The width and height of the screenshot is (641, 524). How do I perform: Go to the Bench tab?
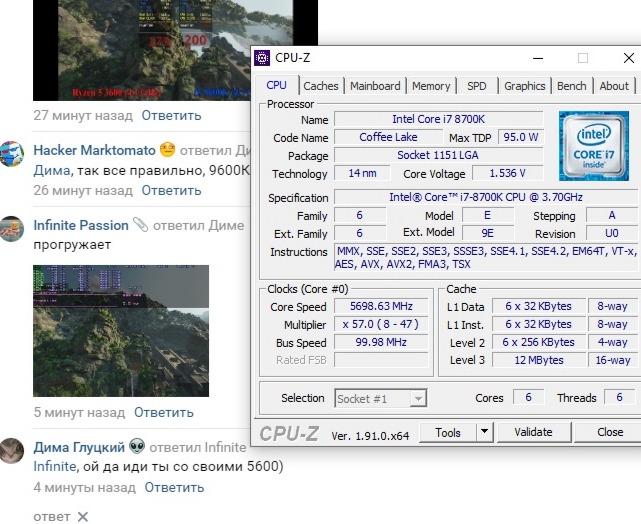pyautogui.click(x=572, y=86)
